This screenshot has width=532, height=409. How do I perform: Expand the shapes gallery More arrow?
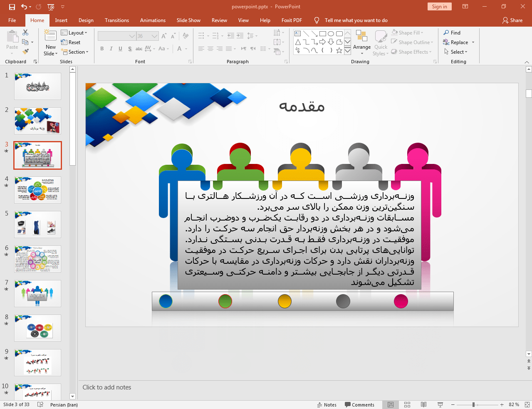coord(347,50)
